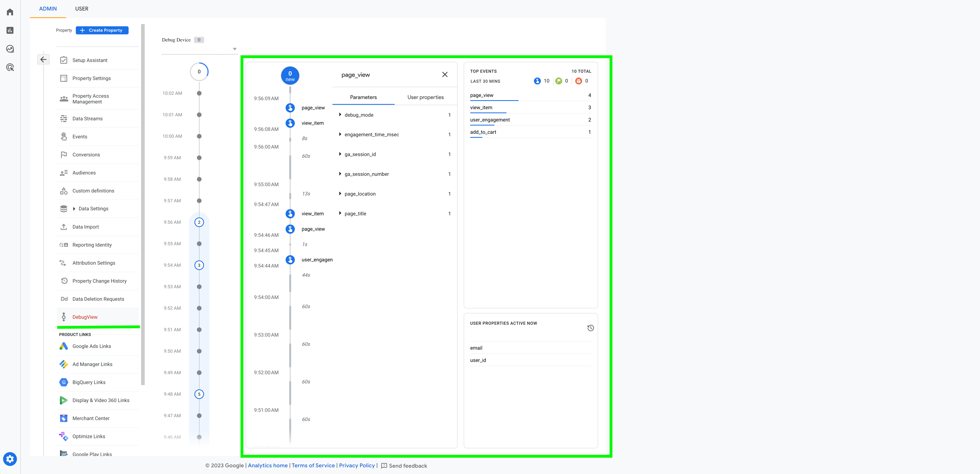Select the orange error bug filter icon
The height and width of the screenshot is (474, 980).
pyautogui.click(x=578, y=81)
